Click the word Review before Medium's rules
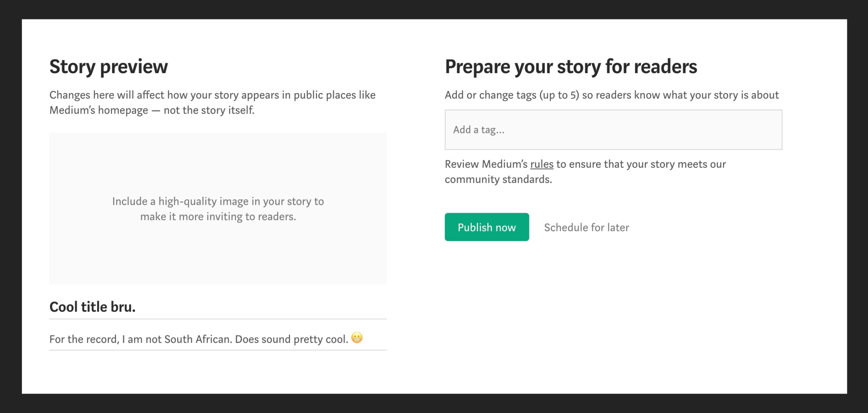Screen dimensions: 868x413 pyautogui.click(x=461, y=164)
